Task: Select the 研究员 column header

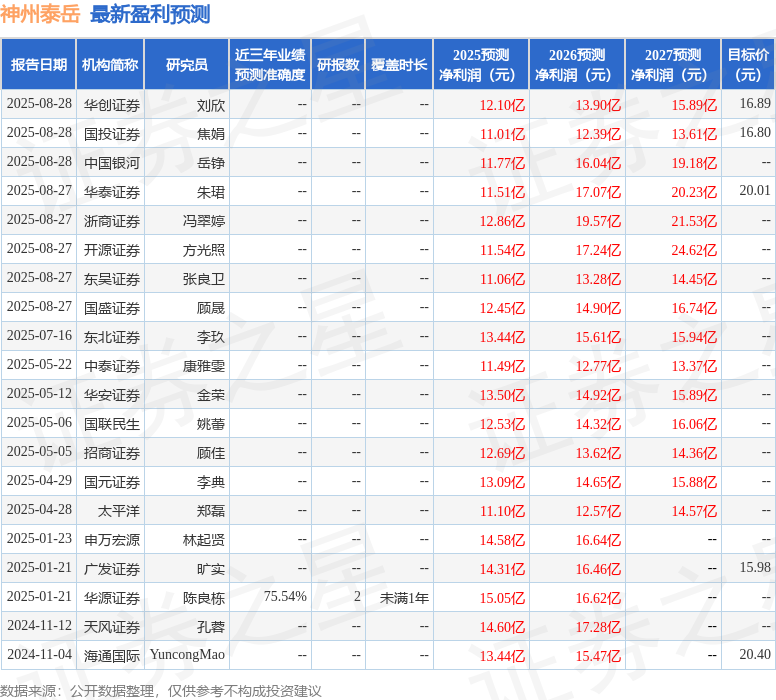Action: point(187,64)
